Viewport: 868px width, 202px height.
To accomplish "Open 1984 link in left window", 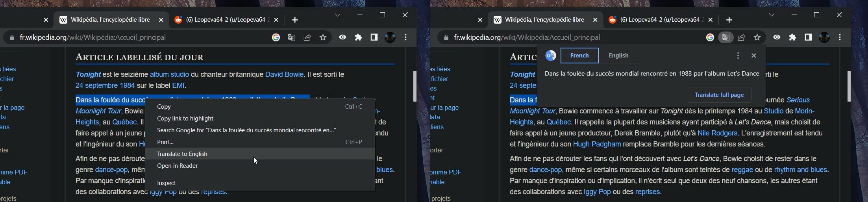I will click(x=127, y=85).
